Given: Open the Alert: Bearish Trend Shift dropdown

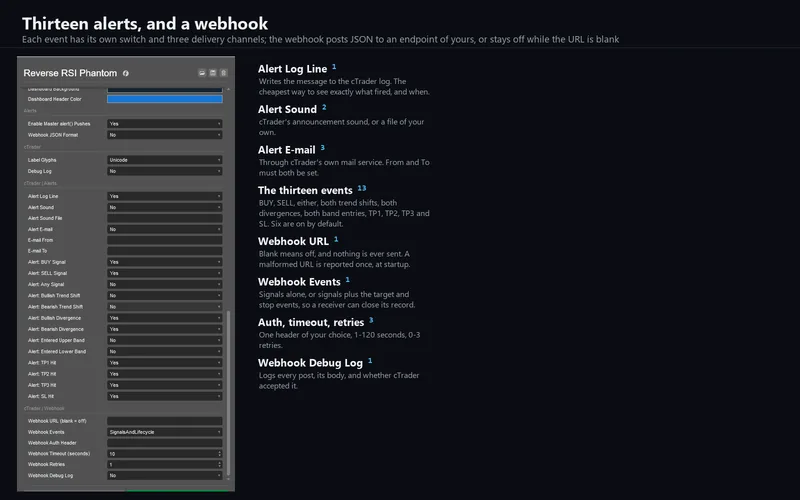Looking at the screenshot, I should pos(165,307).
